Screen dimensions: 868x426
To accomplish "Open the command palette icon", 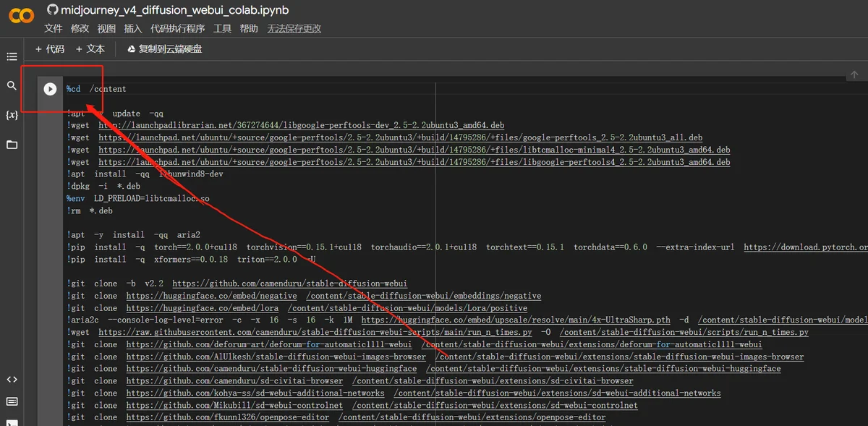I will 12,401.
